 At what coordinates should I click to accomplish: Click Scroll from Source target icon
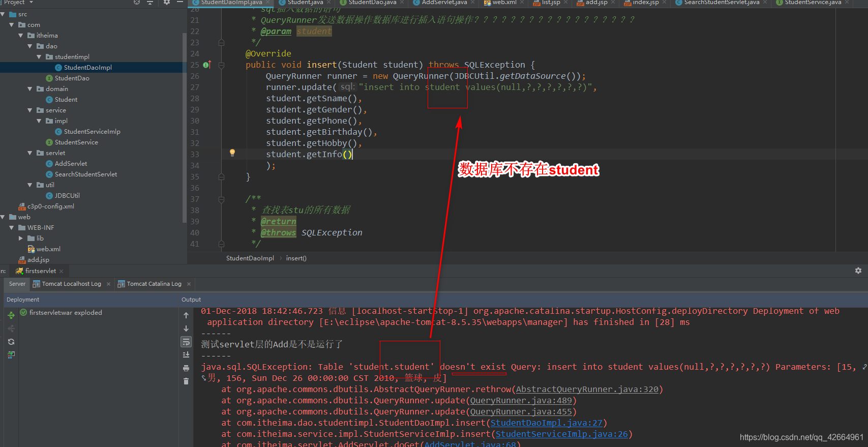[137, 3]
